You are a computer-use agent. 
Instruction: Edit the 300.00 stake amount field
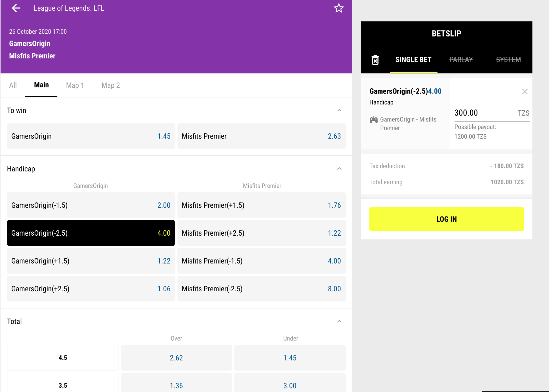492,113
